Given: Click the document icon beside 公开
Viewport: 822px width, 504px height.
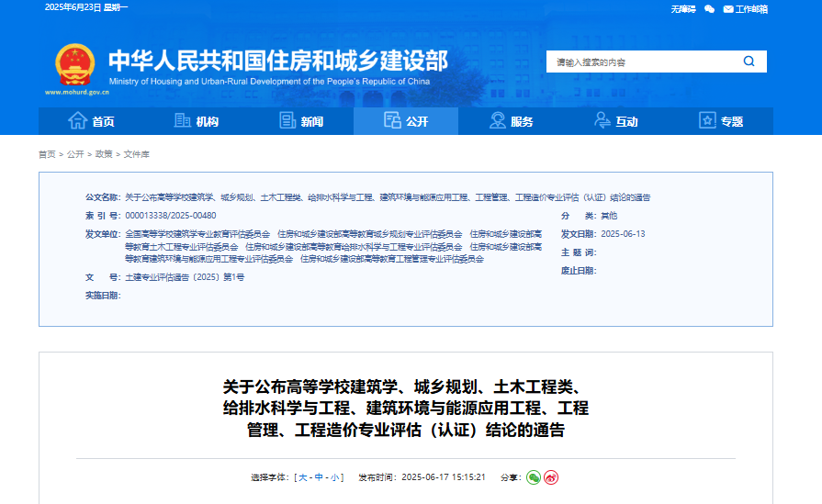Looking at the screenshot, I should click(x=392, y=120).
